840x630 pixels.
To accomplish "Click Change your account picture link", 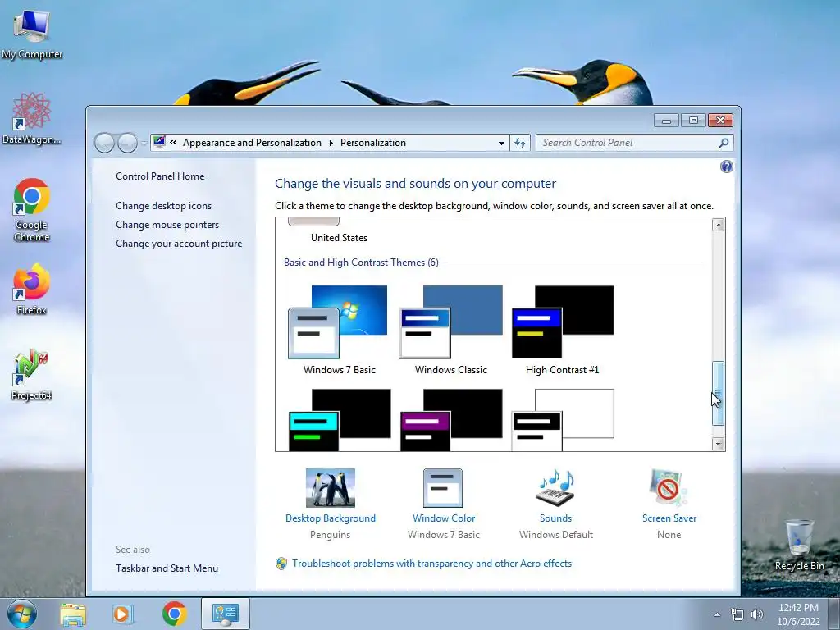I will click(178, 243).
